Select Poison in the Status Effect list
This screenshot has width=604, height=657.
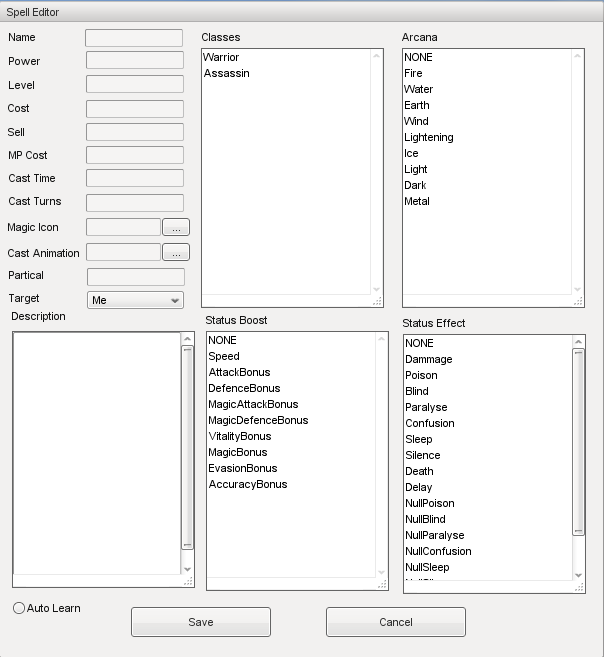point(488,375)
